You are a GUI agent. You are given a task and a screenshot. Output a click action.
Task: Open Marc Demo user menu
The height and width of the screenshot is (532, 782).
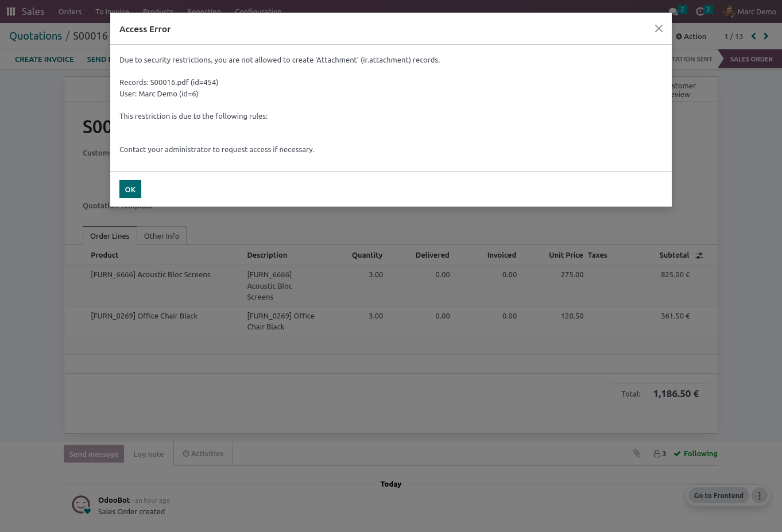tap(750, 11)
